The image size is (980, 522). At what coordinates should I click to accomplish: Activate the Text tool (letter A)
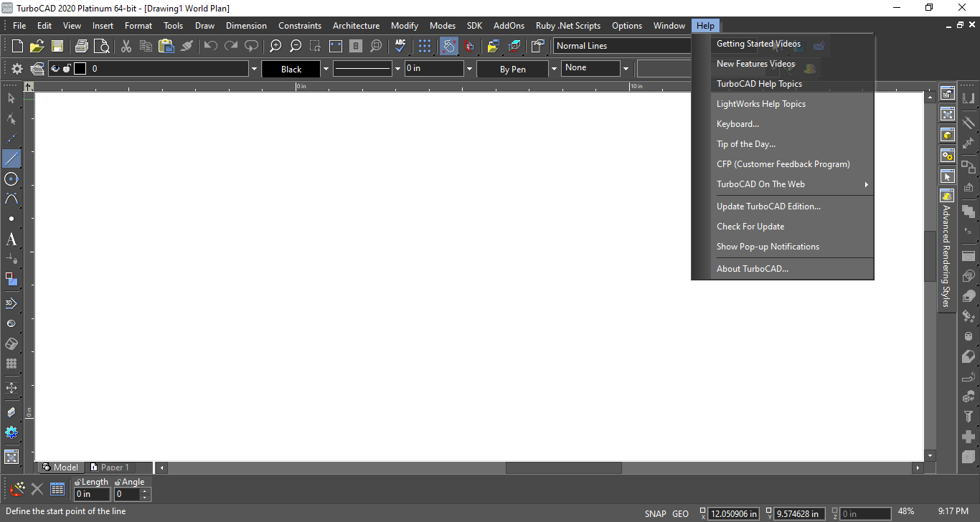coord(11,239)
